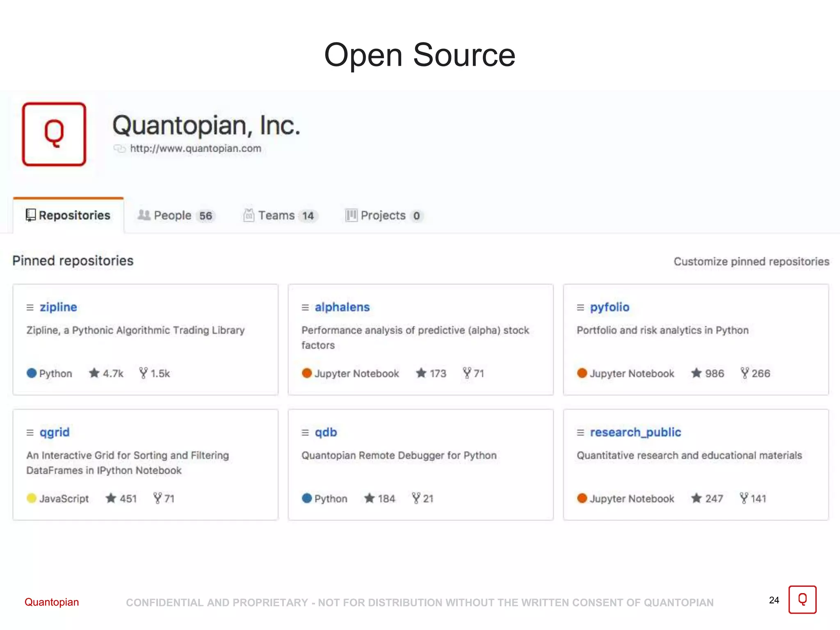Image resolution: width=840 pixels, height=630 pixels.
Task: Click the fork icon on qgrid card
Action: 157,498
